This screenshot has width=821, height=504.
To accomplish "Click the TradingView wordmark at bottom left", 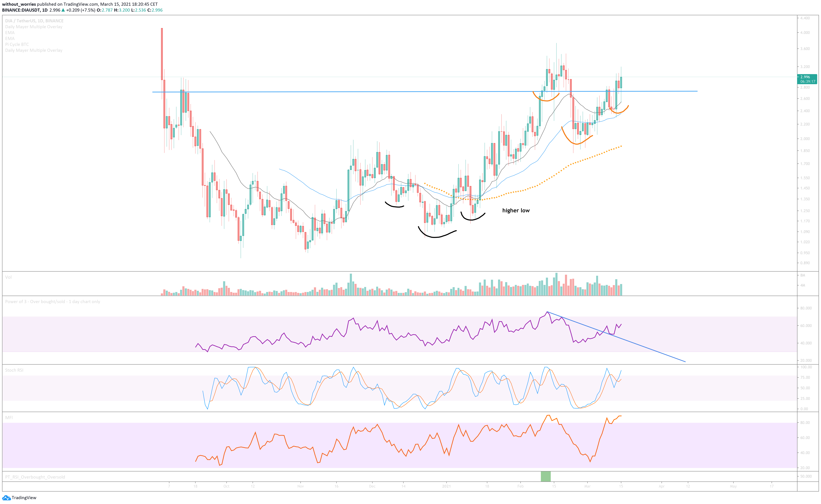I will (24, 498).
